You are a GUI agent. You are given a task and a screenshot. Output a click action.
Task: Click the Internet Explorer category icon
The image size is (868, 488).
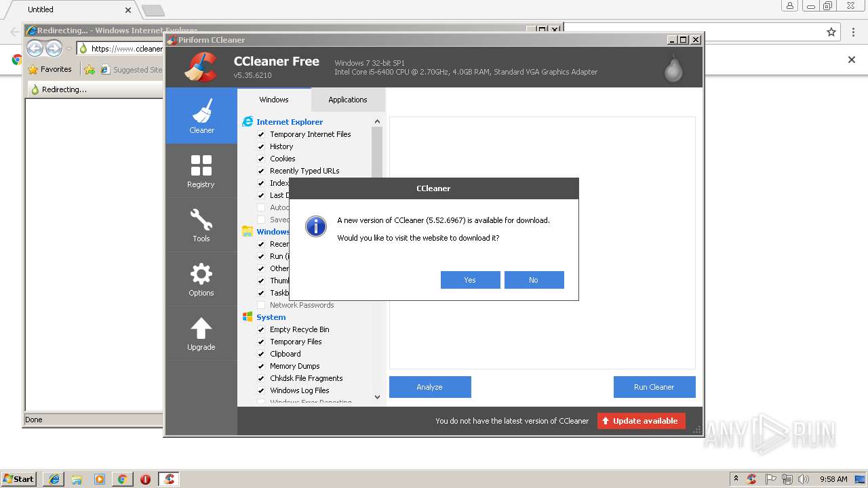[x=248, y=122]
